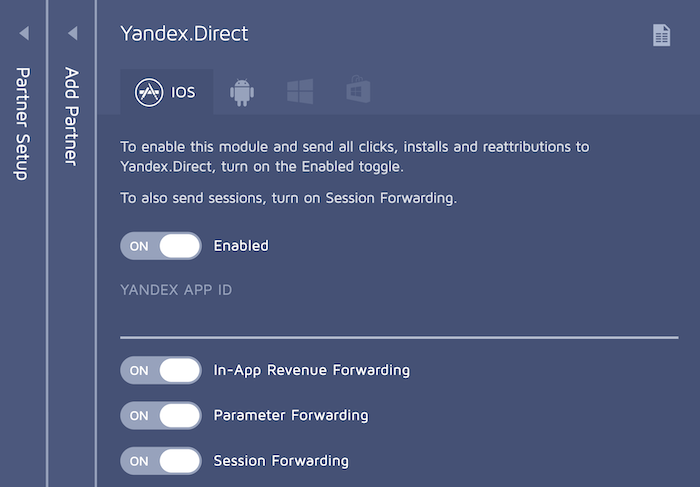Switch off the Session Forwarding toggle
The image size is (700, 487).
tap(161, 461)
